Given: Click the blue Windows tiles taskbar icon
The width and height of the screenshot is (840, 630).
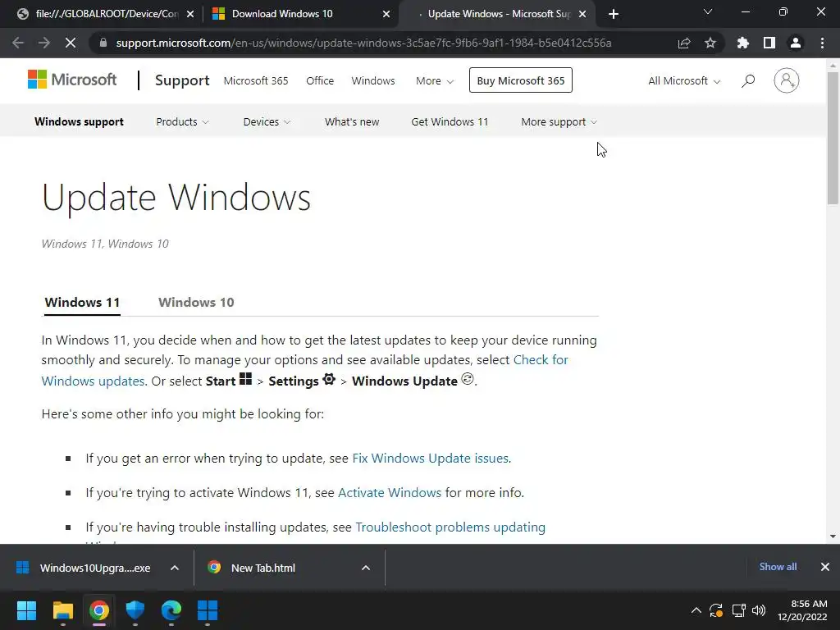Looking at the screenshot, I should pos(208,610).
